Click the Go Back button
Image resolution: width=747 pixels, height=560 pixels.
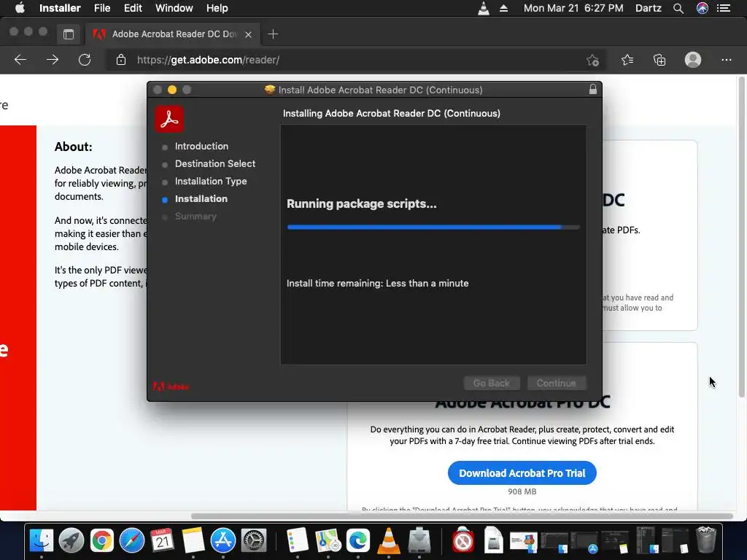tap(491, 384)
